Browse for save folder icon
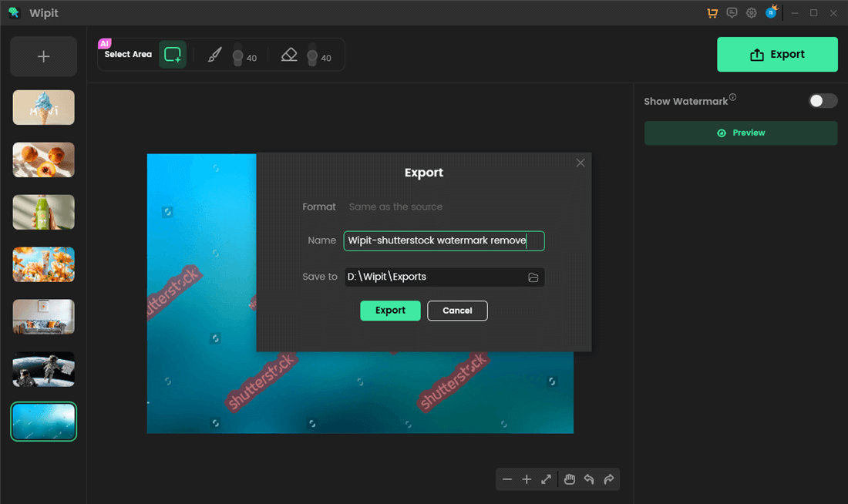This screenshot has height=504, width=848. (x=533, y=277)
